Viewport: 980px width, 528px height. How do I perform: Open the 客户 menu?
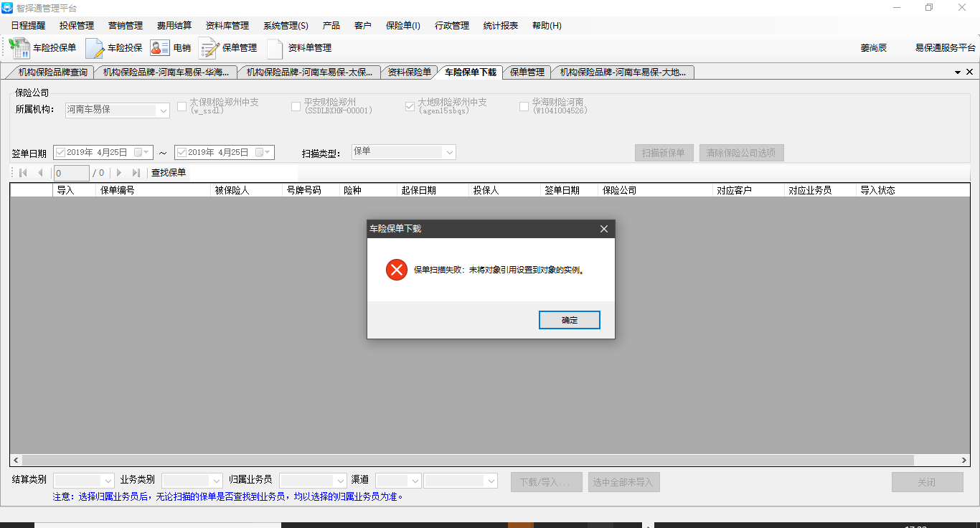point(363,26)
